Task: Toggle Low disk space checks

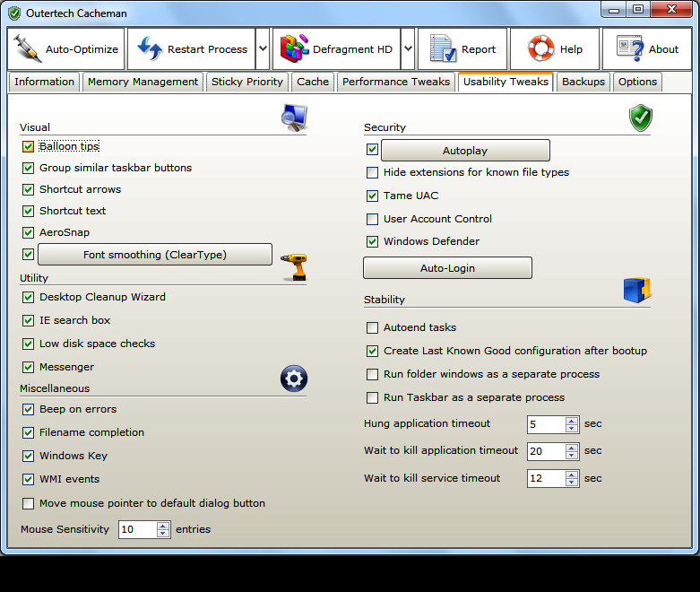Action: pyautogui.click(x=28, y=344)
